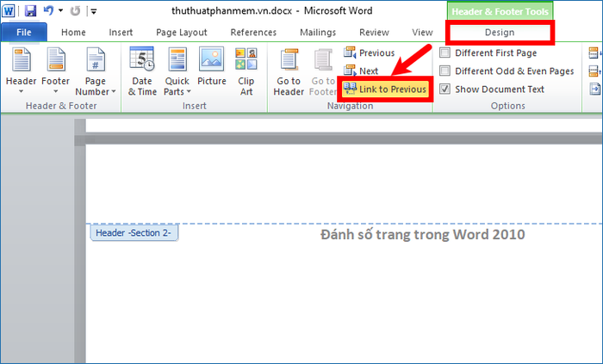Insert Clip Art into the header

coord(246,71)
